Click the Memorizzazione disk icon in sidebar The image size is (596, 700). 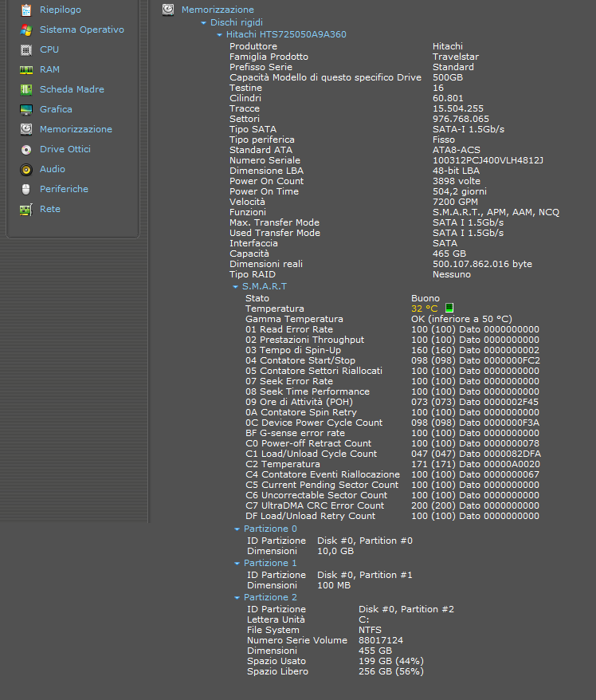click(x=26, y=129)
